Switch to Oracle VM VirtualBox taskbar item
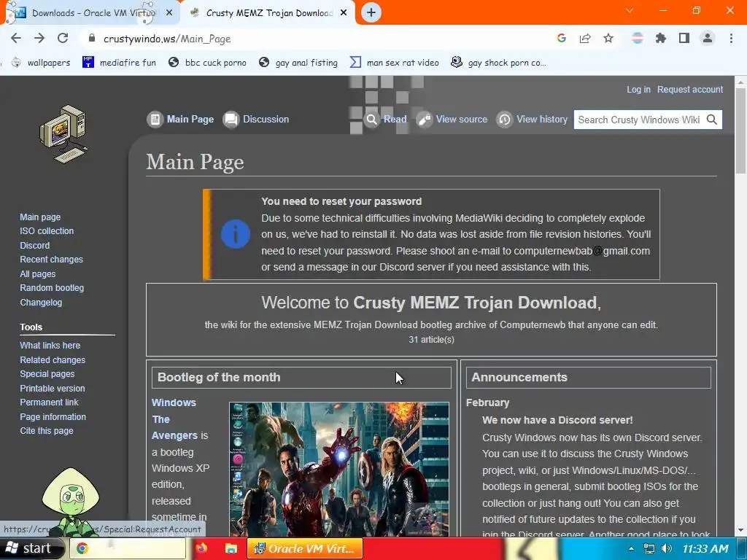747x560 pixels. coord(305,548)
